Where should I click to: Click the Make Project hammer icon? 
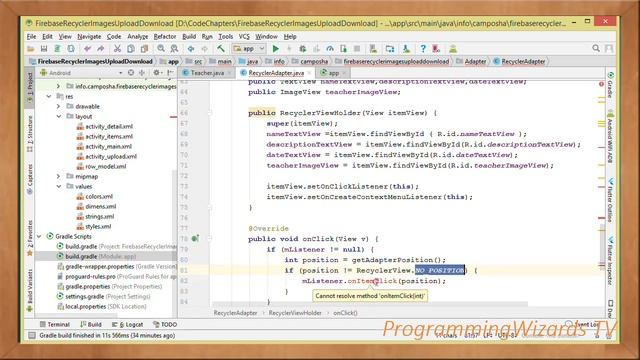pyautogui.click(x=221, y=49)
